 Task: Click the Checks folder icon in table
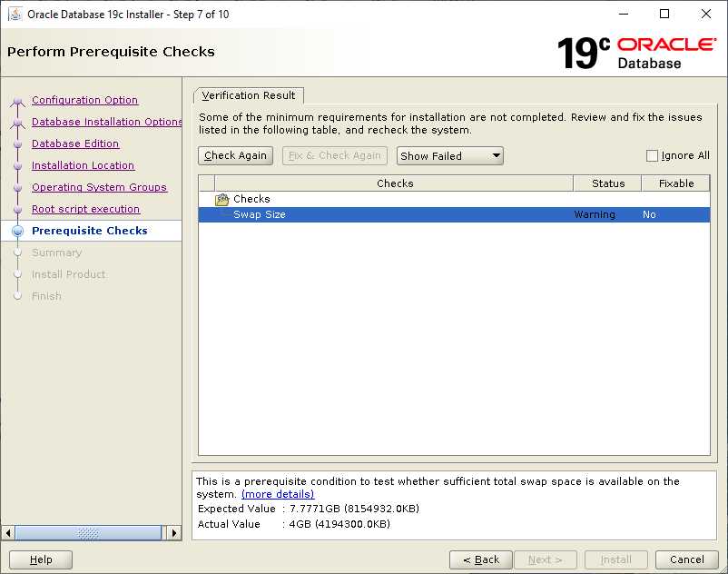tap(221, 199)
